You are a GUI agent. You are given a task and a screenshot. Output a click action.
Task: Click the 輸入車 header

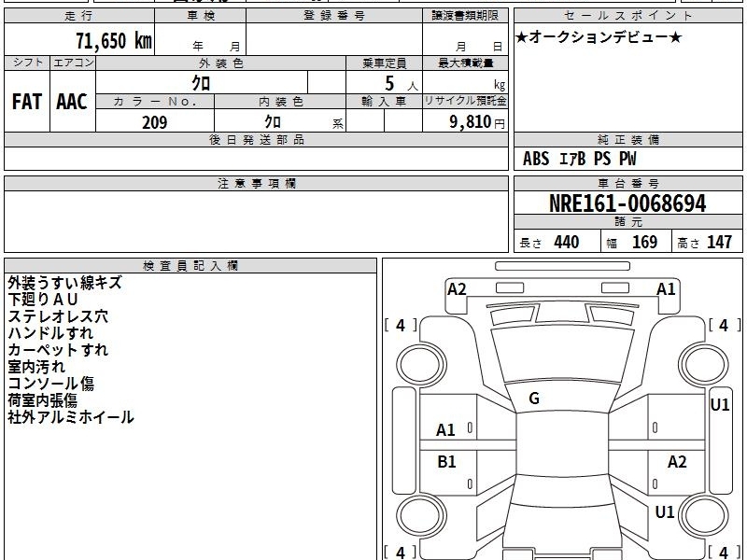pos(384,102)
